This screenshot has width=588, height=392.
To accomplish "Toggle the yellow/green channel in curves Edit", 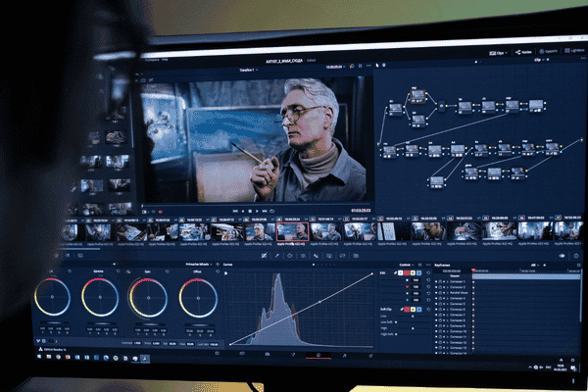I will tap(413, 273).
